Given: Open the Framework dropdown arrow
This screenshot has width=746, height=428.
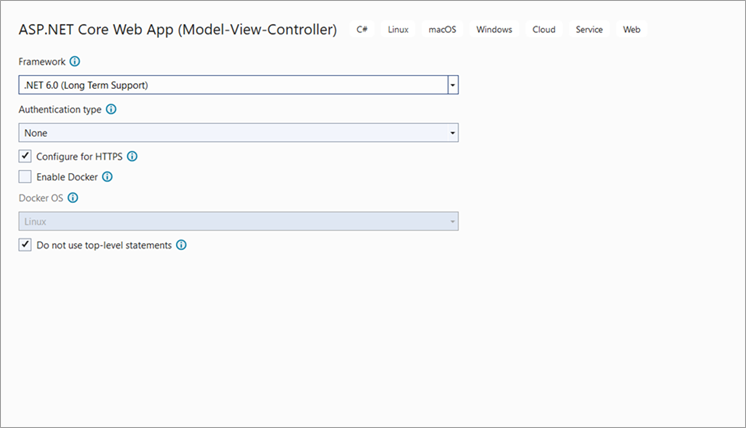Looking at the screenshot, I should [453, 86].
